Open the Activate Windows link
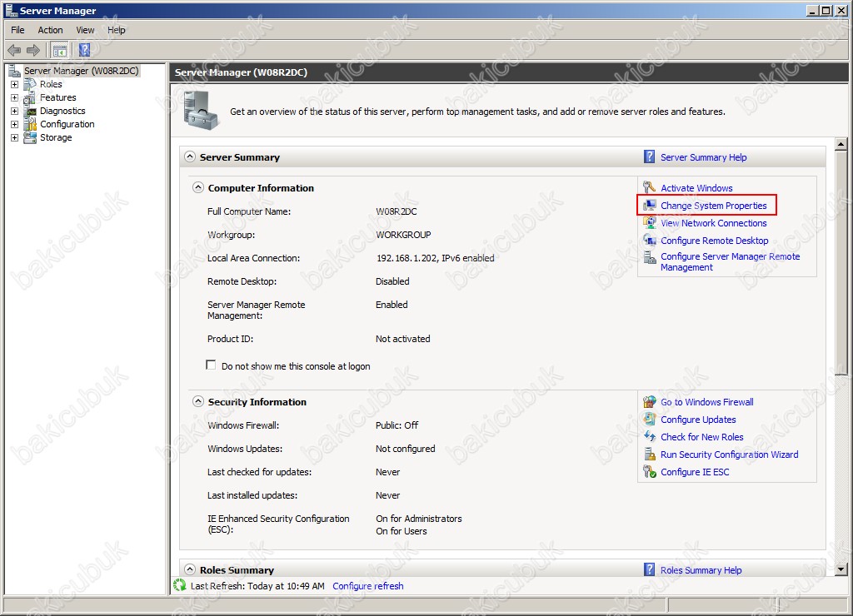Viewport: 853px width, 616px height. coord(696,188)
